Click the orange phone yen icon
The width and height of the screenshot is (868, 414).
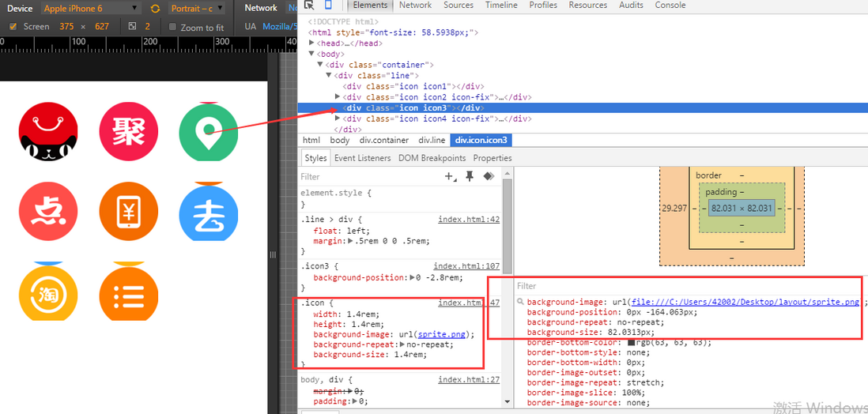point(128,212)
